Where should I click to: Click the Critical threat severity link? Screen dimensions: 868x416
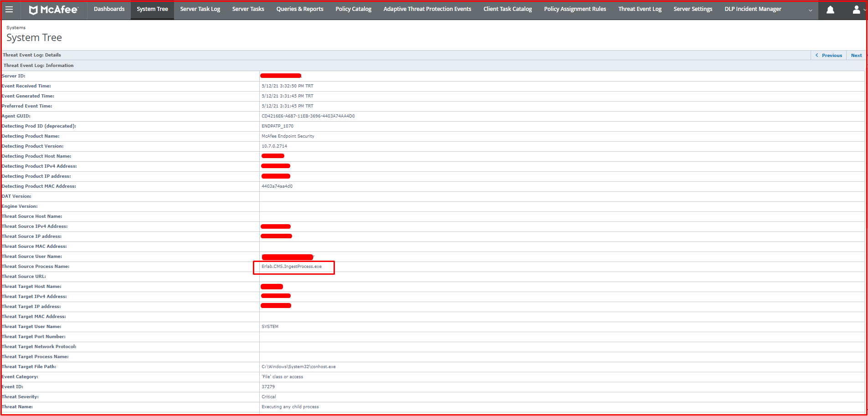click(269, 397)
